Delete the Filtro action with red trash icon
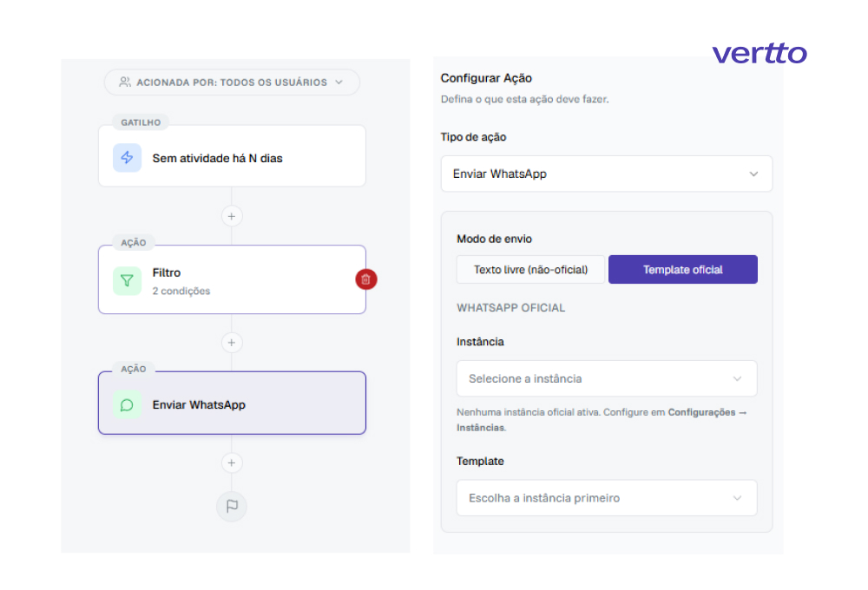 pos(366,279)
